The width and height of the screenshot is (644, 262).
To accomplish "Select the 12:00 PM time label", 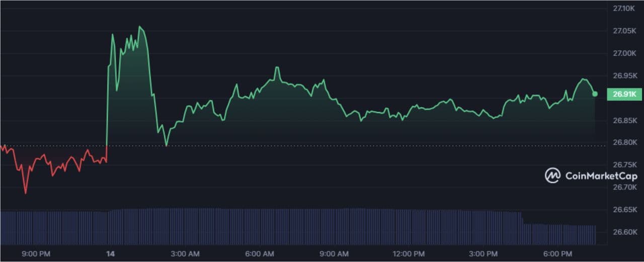I will coord(409,254).
